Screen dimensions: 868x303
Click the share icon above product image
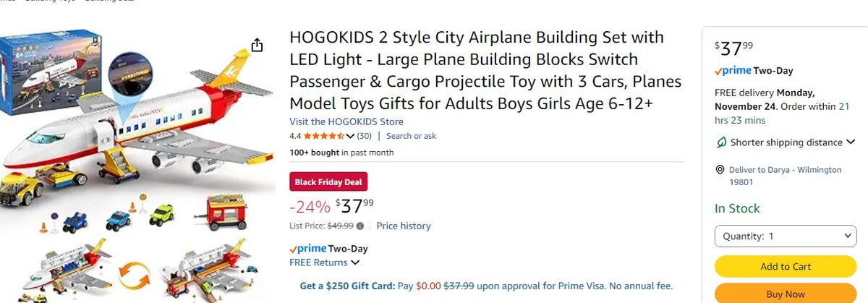[258, 46]
